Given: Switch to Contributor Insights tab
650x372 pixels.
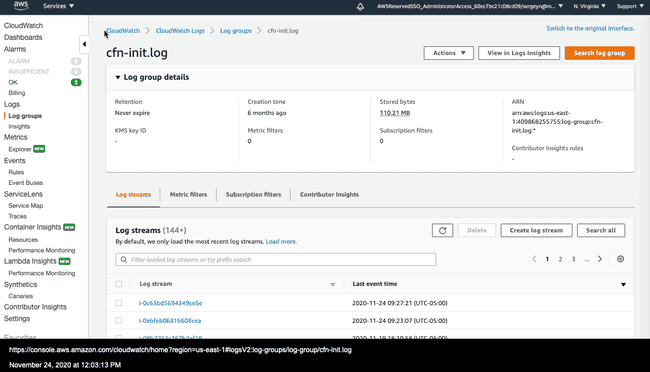Looking at the screenshot, I should point(329,195).
